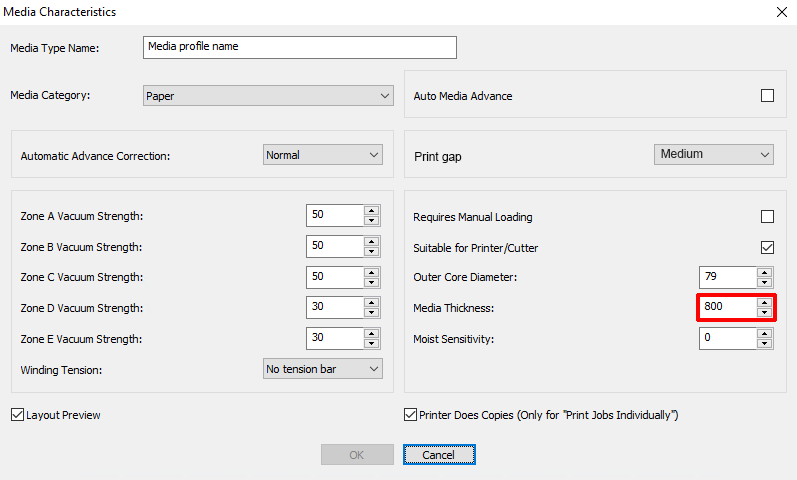Click the Media Type Name text field
Screen dimensions: 797x480
(x=300, y=47)
